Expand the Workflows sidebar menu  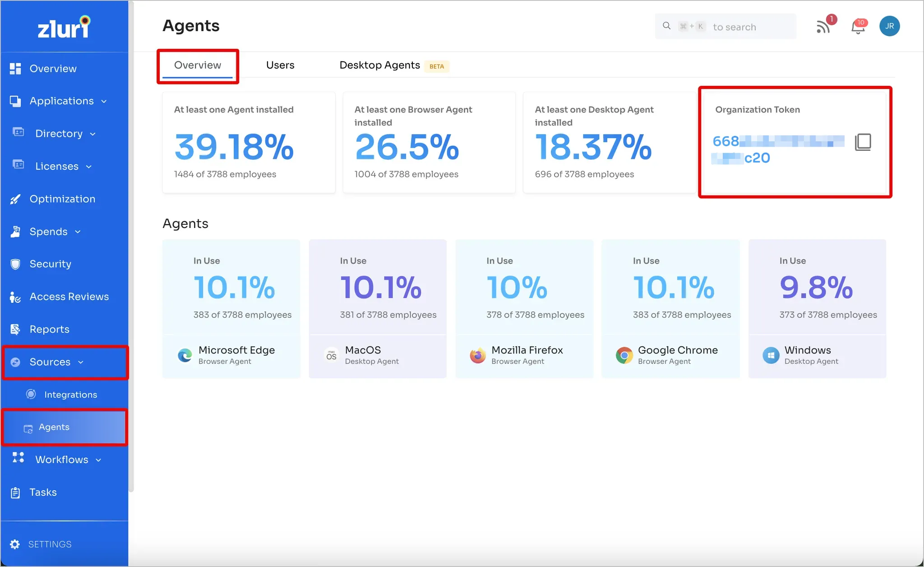point(62,460)
